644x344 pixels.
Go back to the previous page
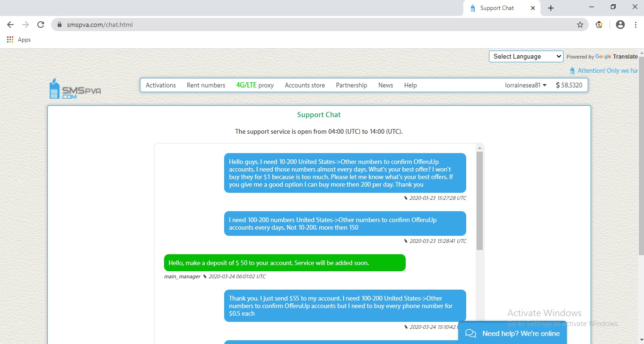10,25
